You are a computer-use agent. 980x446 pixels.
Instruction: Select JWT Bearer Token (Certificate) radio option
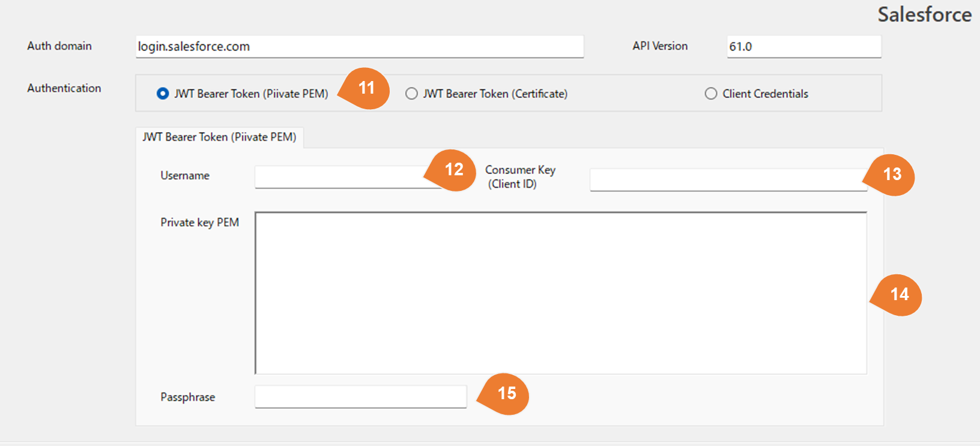411,94
